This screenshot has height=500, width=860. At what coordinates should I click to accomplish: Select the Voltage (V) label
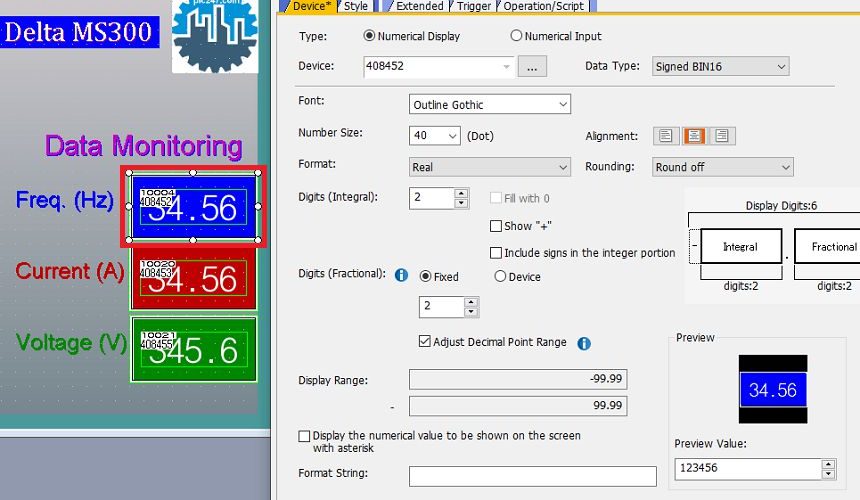pos(71,343)
